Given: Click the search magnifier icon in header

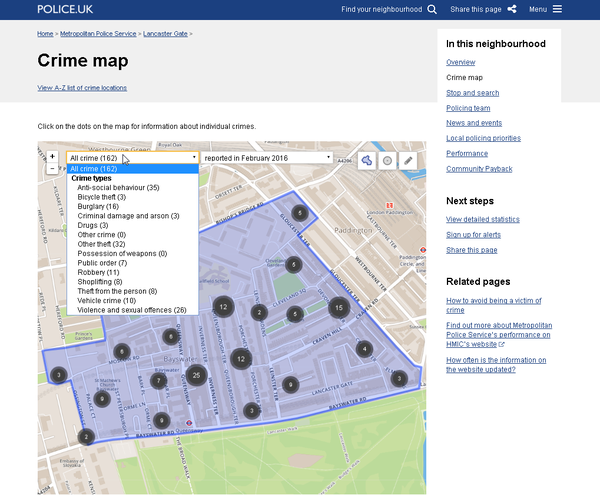Looking at the screenshot, I should tap(432, 9).
